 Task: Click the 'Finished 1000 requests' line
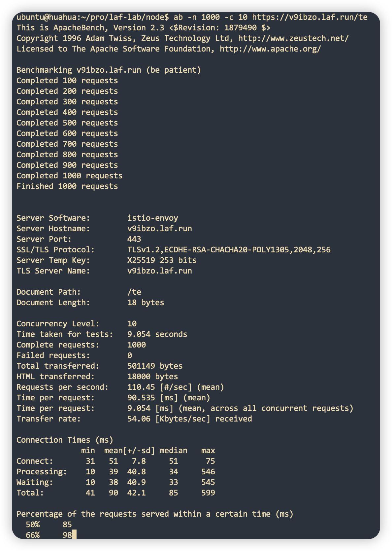point(67,186)
